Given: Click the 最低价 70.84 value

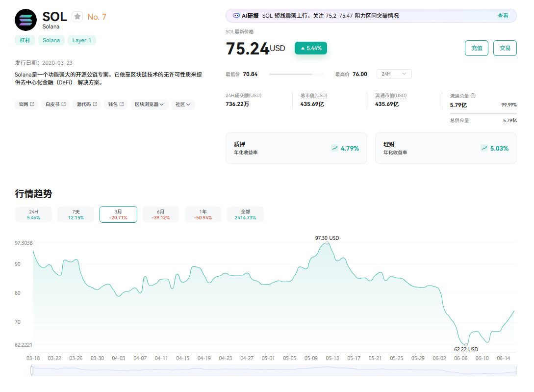Looking at the screenshot, I should point(250,74).
